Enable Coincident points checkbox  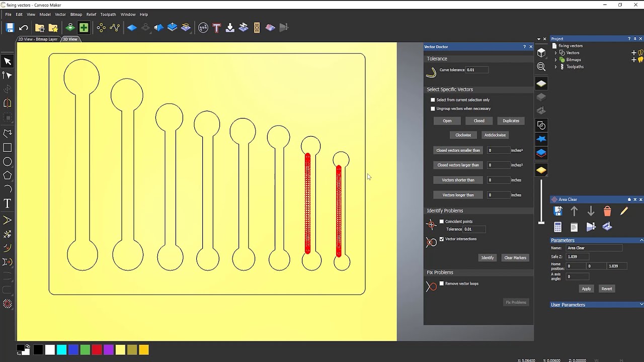(x=442, y=222)
